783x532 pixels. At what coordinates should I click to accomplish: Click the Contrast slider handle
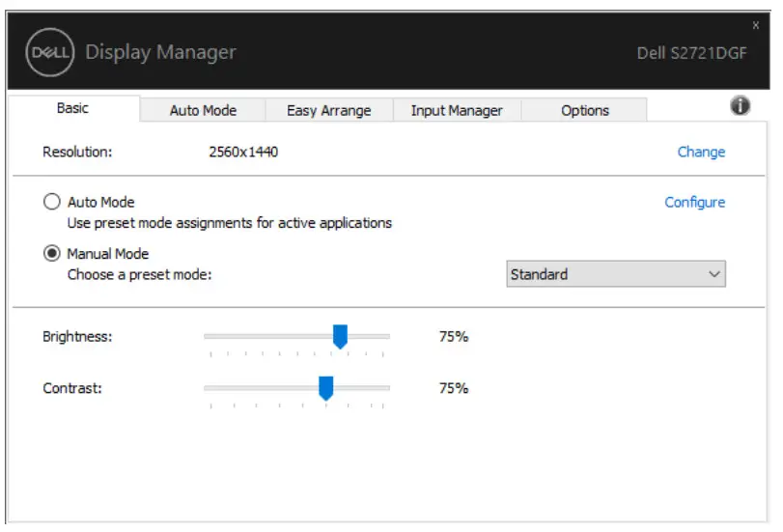click(326, 388)
